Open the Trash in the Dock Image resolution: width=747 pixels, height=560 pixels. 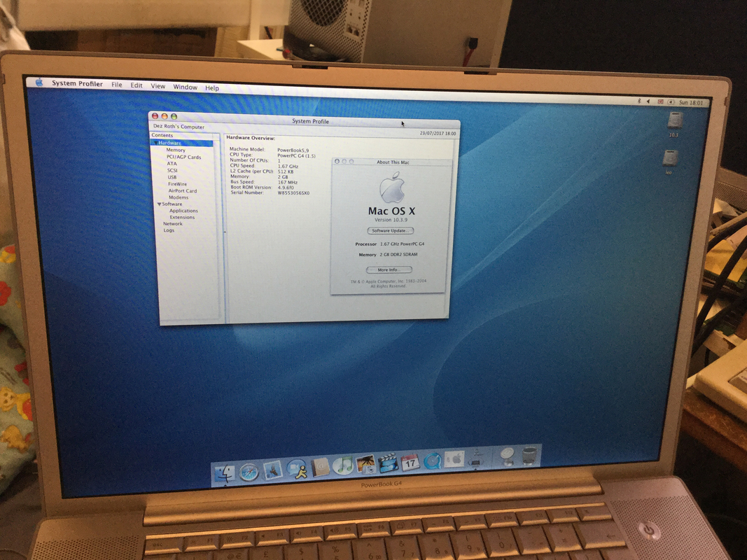(530, 455)
